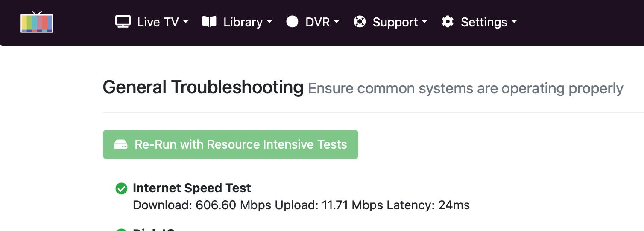Screen dimensions: 644x231
Task: Open the Settings menu label
Action: coord(484,22)
